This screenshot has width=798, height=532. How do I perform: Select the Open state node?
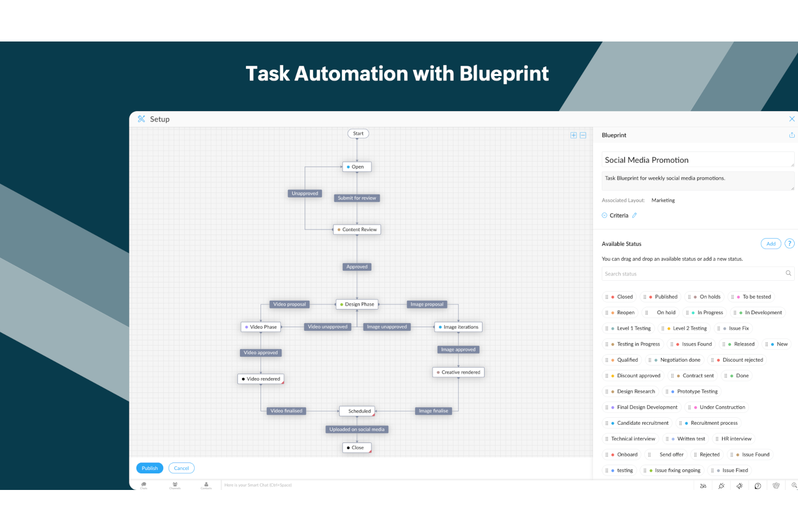point(357,167)
